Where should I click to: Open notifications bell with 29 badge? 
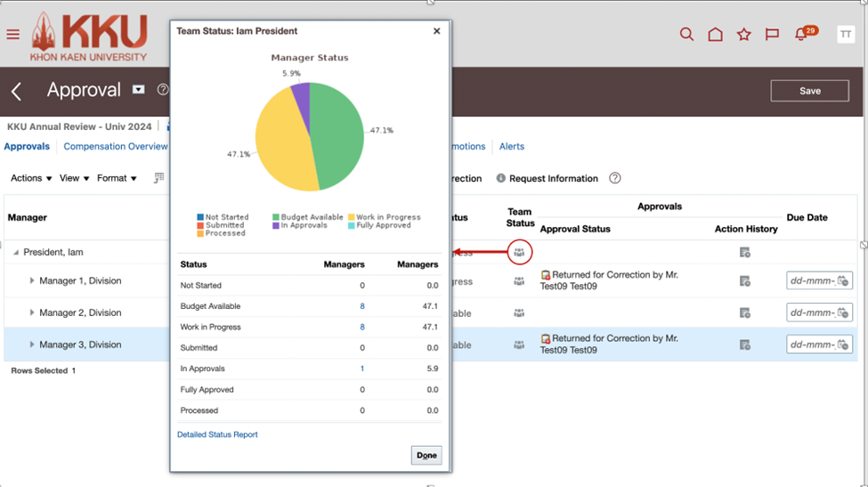pos(801,36)
